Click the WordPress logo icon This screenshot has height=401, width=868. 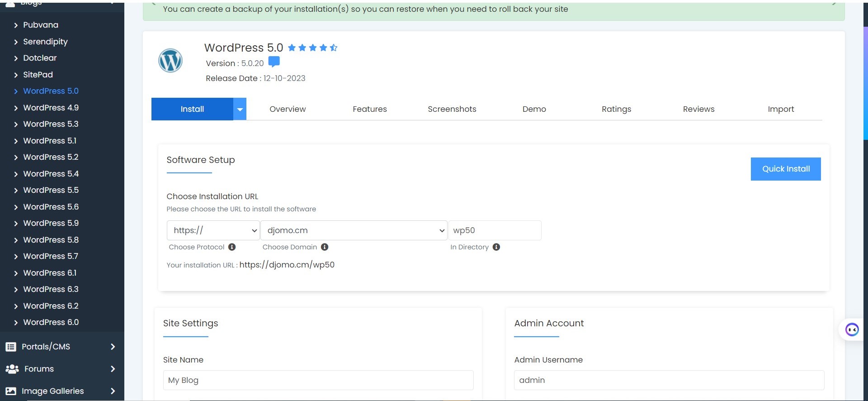[170, 61]
